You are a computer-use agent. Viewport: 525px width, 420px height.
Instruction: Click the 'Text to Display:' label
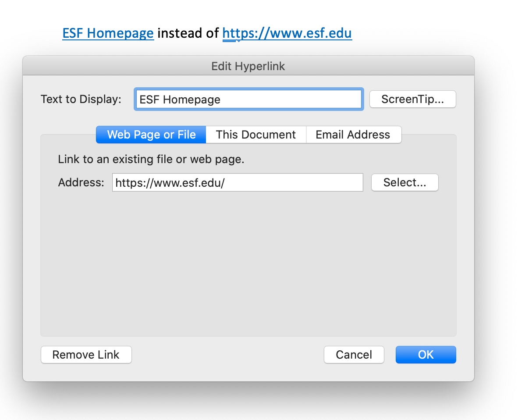(x=81, y=99)
